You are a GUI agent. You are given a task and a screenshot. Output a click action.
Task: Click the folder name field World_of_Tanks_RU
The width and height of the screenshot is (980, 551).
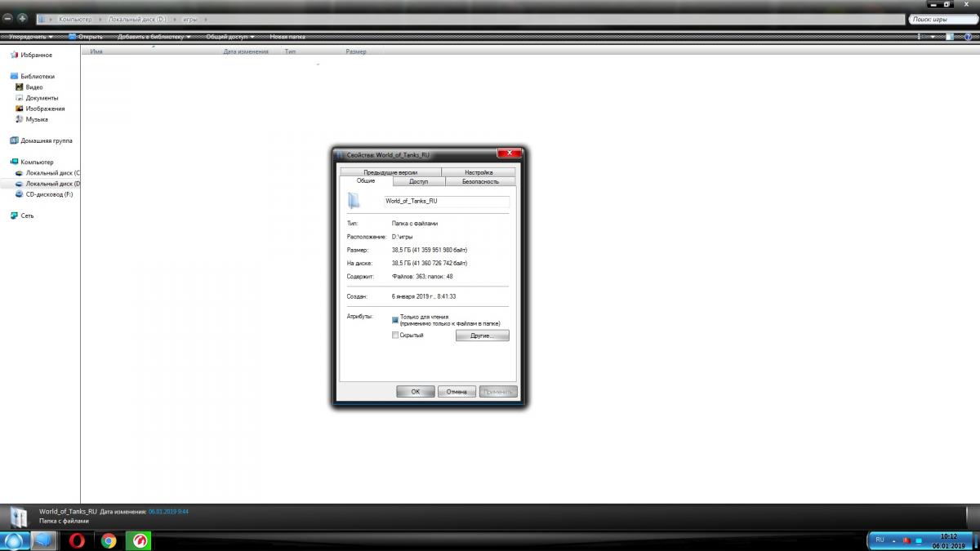(446, 201)
